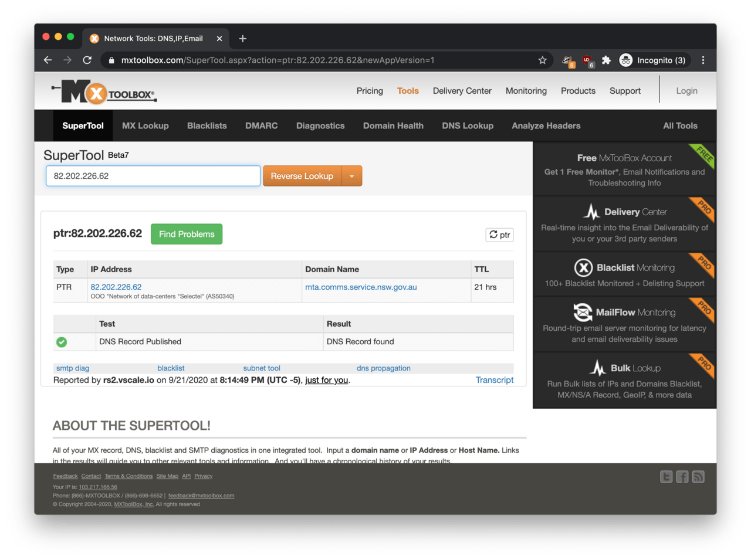Open the API footer link
Screen dimensions: 751x560
pyautogui.click(x=187, y=476)
